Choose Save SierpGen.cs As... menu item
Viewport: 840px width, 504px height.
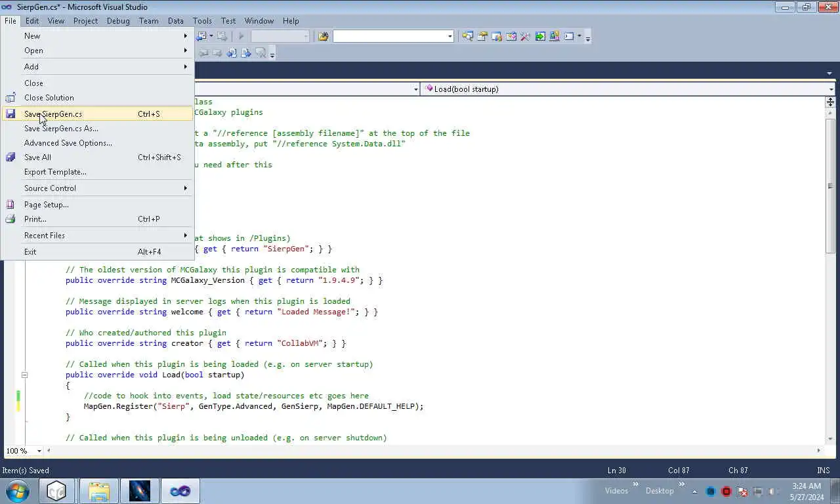(98, 128)
